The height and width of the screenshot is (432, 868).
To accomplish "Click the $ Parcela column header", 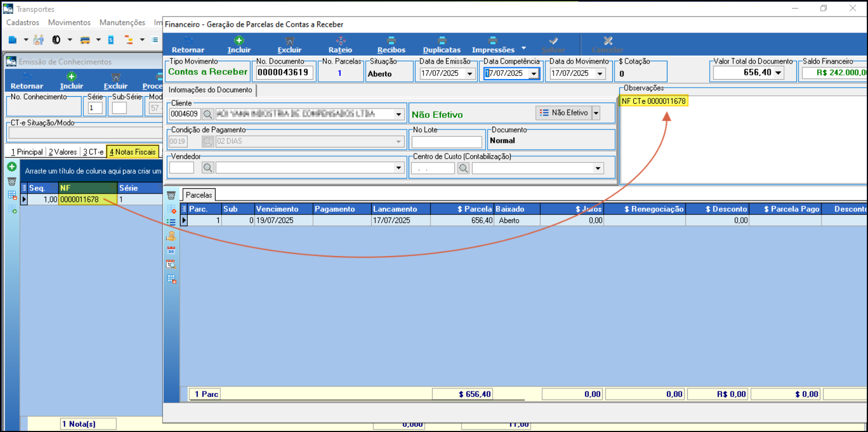I will [462, 209].
